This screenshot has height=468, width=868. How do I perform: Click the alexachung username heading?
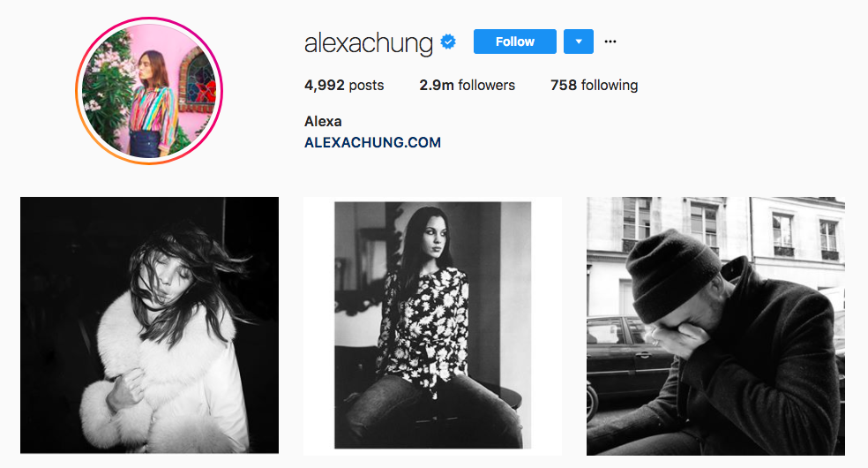[368, 43]
